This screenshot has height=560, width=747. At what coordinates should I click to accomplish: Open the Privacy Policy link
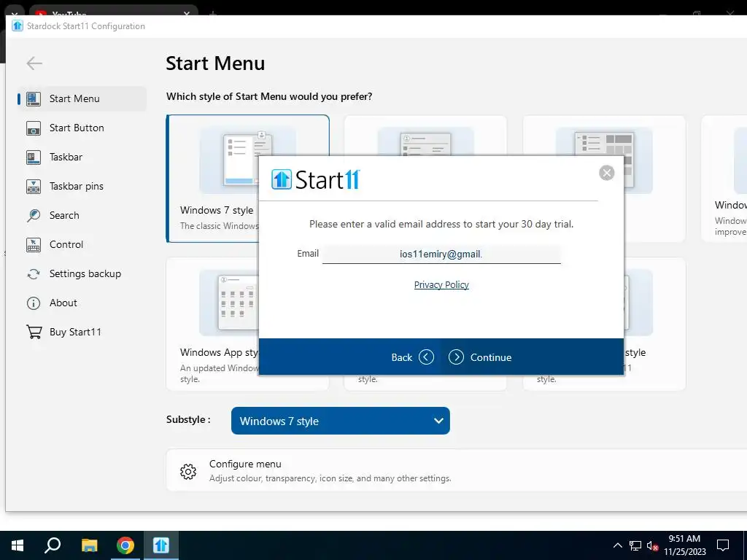(441, 285)
